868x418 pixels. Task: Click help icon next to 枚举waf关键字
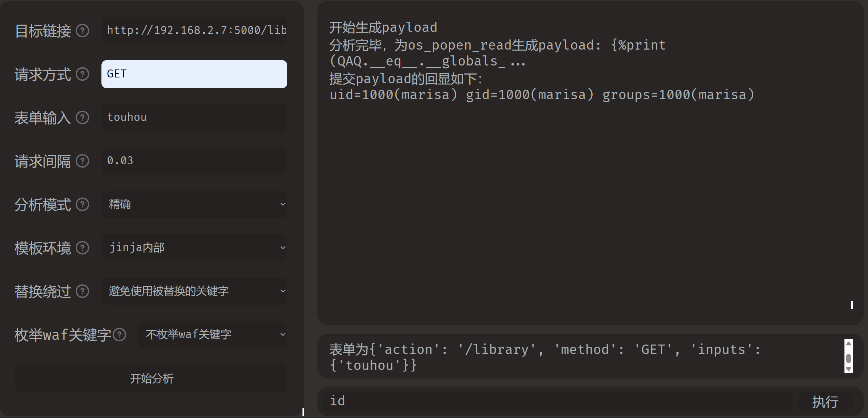click(x=119, y=335)
